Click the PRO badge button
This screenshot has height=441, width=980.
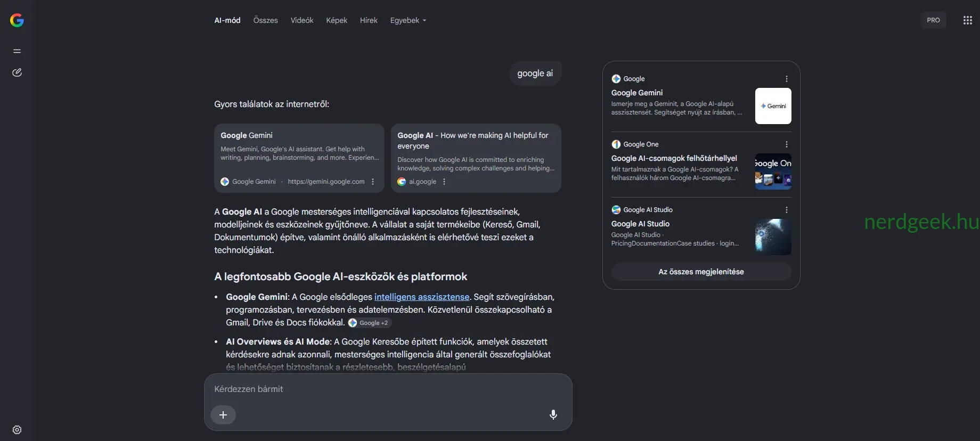pyautogui.click(x=933, y=20)
